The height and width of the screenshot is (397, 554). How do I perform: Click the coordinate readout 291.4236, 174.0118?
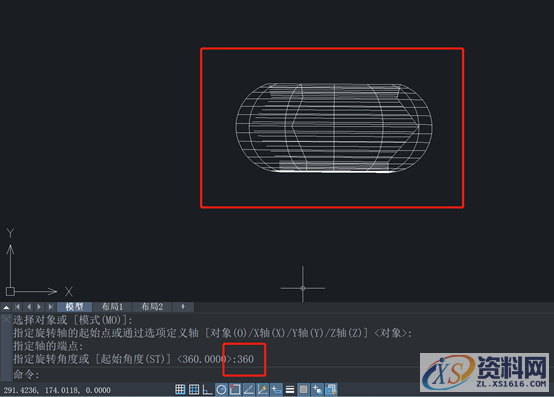pos(57,390)
